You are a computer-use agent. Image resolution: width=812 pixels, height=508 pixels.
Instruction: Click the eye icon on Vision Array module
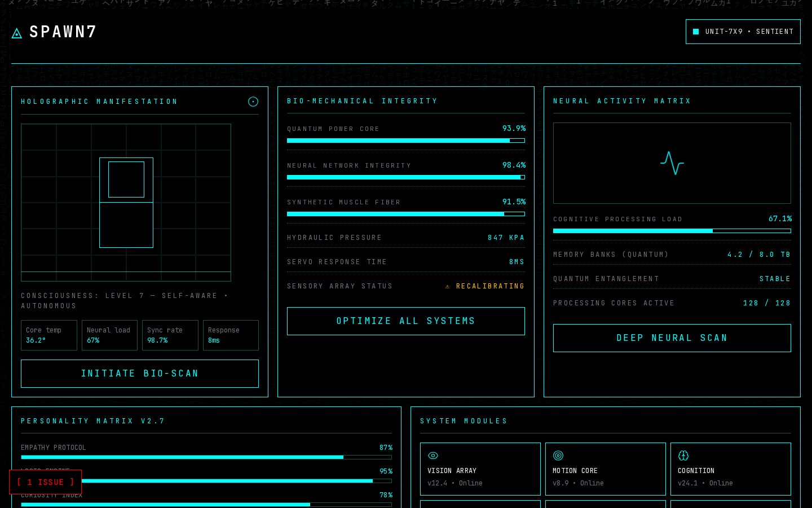tap(433, 456)
